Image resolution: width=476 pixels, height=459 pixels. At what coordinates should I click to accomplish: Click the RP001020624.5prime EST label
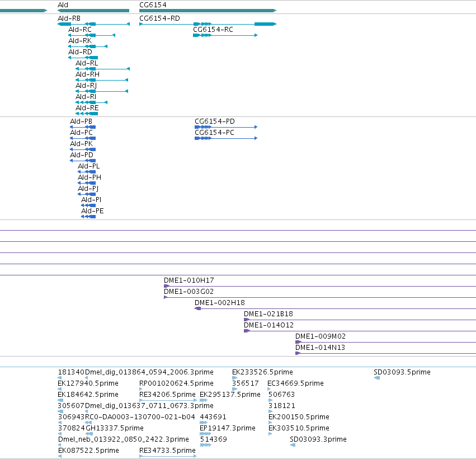click(x=176, y=383)
